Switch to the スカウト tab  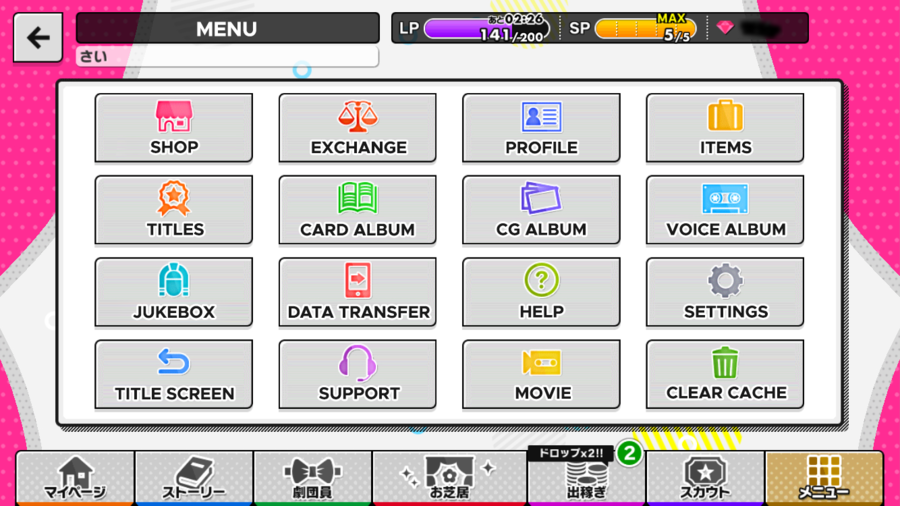point(705,478)
